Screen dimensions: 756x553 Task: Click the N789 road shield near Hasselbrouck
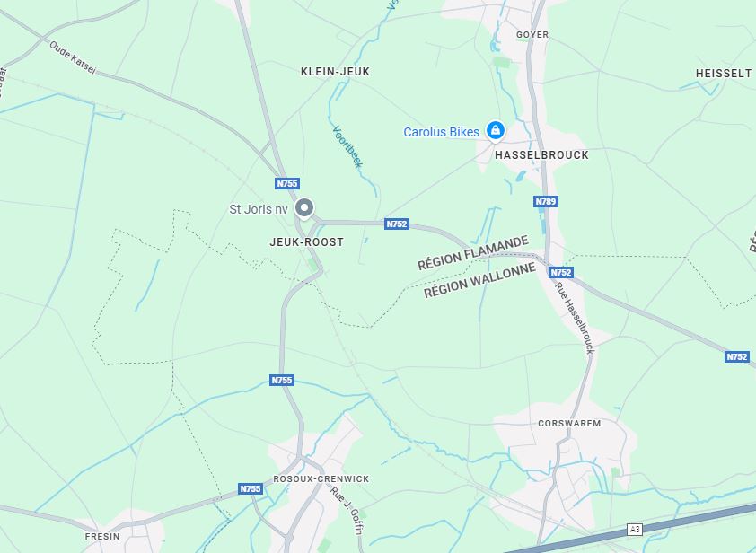546,201
